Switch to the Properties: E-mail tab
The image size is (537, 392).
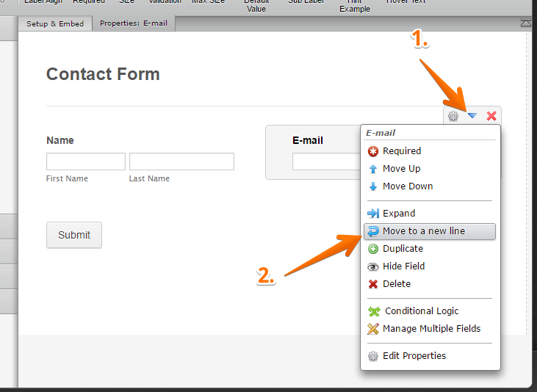tap(134, 23)
